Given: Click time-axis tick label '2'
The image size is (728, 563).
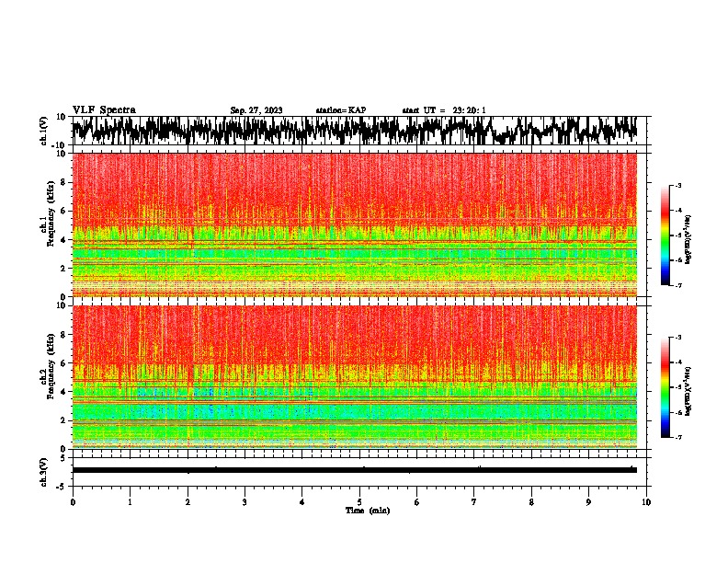Looking at the screenshot, I should (x=188, y=501).
